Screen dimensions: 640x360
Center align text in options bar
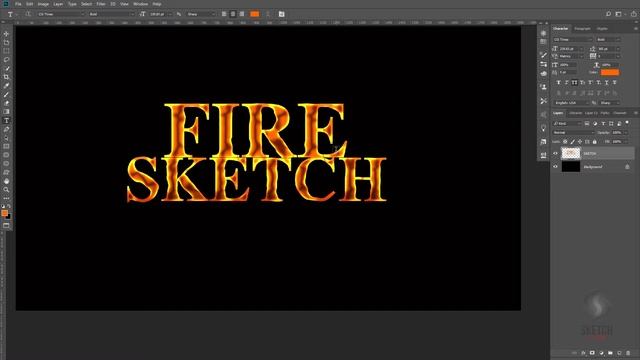(x=233, y=14)
